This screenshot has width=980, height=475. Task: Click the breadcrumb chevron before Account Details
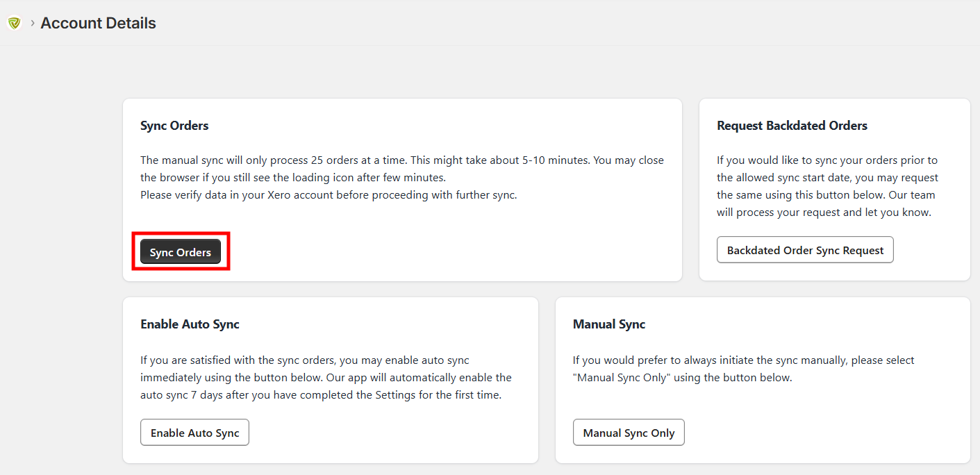32,23
